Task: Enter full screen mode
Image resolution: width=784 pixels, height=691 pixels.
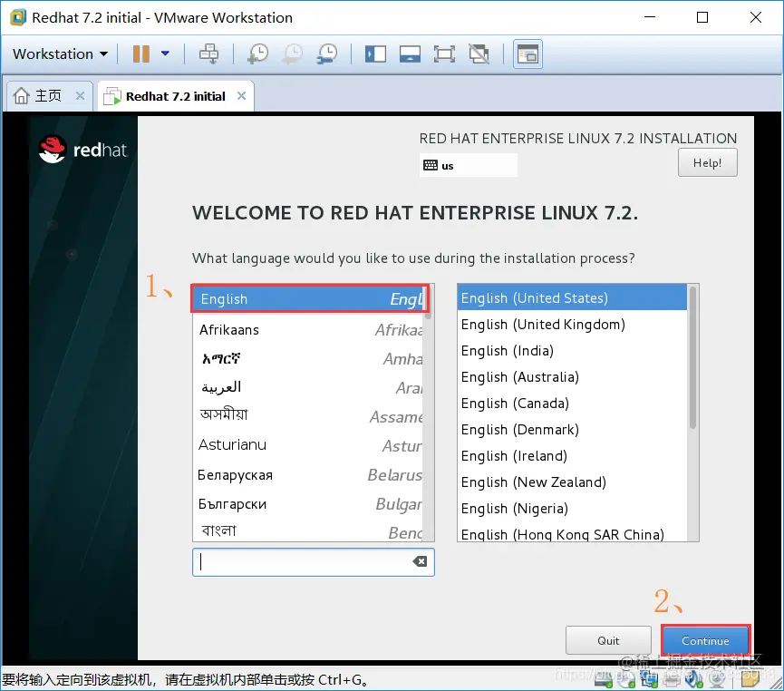Action: click(444, 54)
